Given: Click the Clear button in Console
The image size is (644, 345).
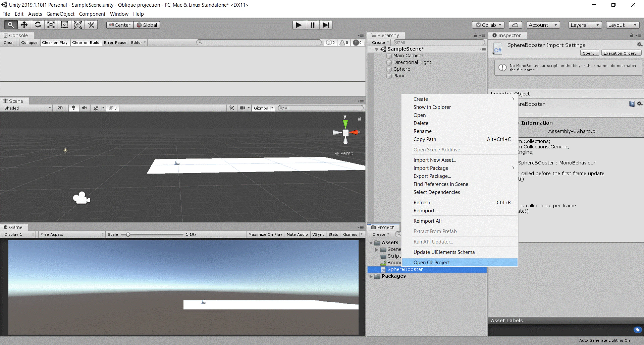Looking at the screenshot, I should [9, 43].
